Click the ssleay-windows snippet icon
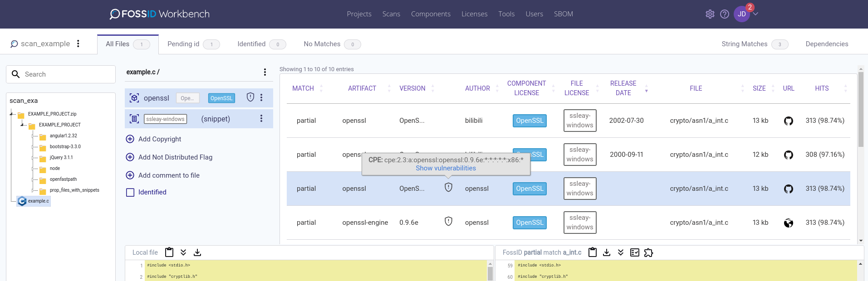The image size is (868, 281). coord(134,119)
